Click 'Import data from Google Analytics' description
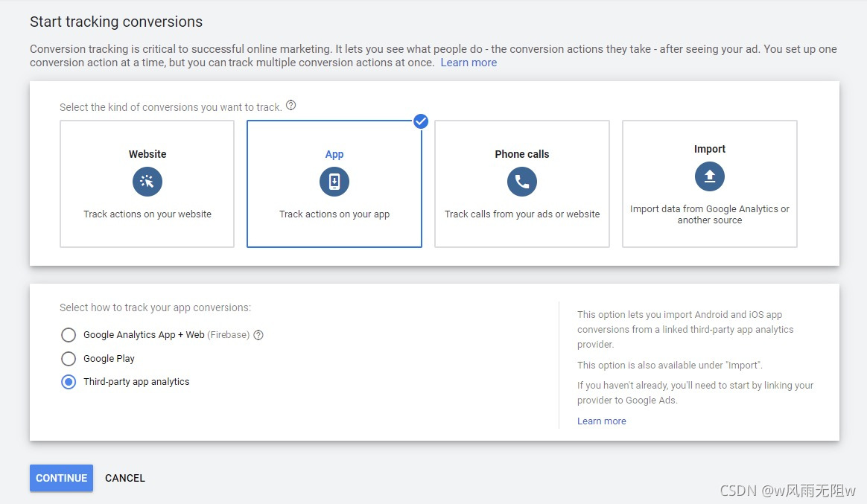867x504 pixels. tap(709, 214)
